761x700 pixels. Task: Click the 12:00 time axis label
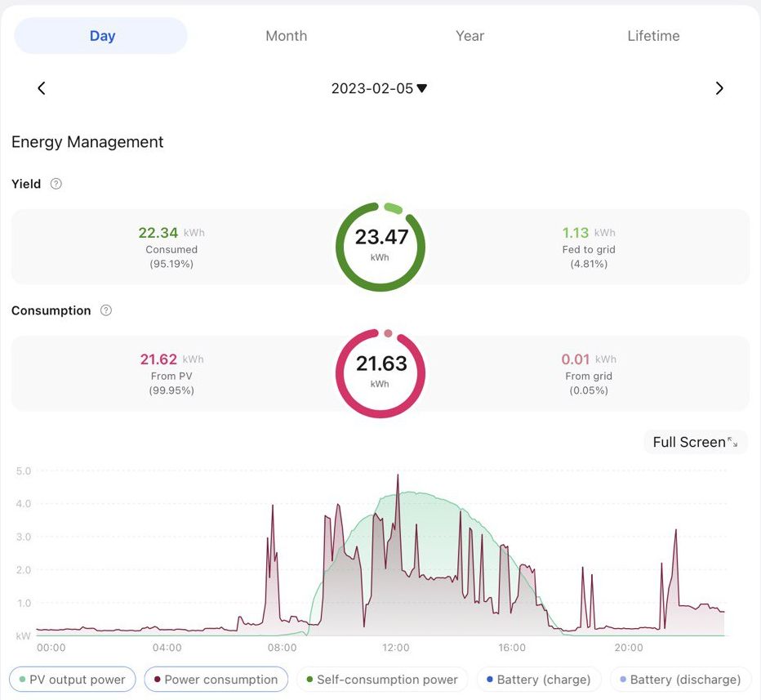click(x=396, y=648)
